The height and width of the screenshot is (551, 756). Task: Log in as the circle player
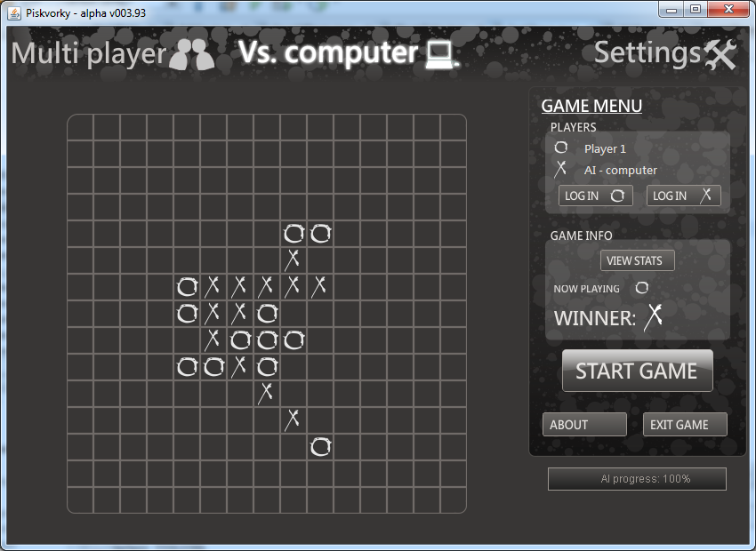click(x=595, y=196)
